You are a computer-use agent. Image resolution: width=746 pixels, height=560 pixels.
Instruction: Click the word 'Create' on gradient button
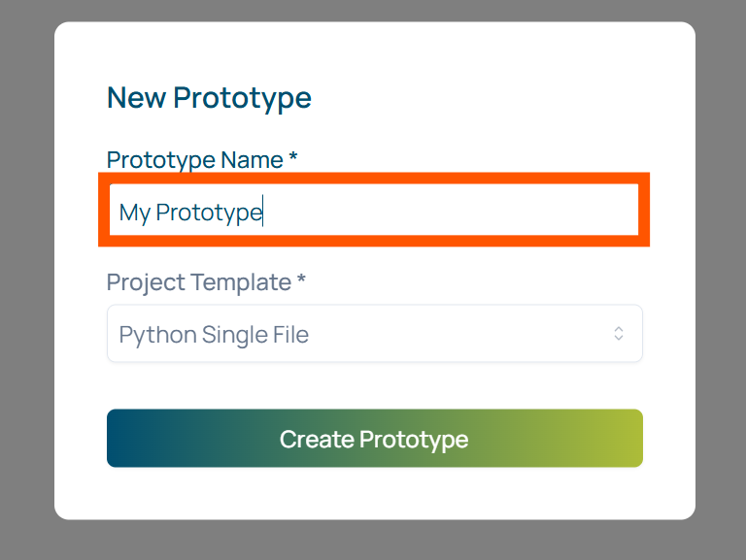[316, 439]
